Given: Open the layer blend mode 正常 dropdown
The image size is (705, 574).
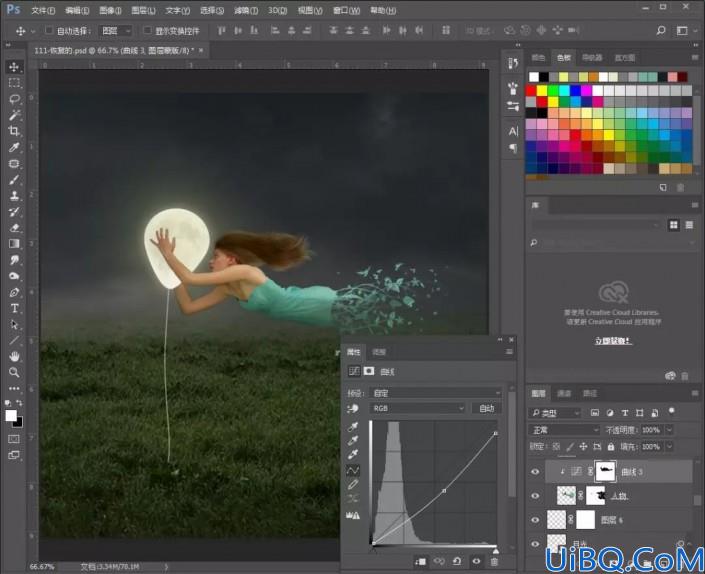Looking at the screenshot, I should [x=564, y=430].
